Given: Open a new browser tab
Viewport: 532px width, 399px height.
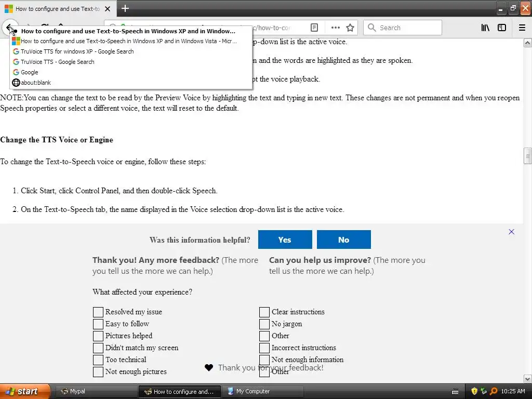Looking at the screenshot, I should [x=125, y=8].
